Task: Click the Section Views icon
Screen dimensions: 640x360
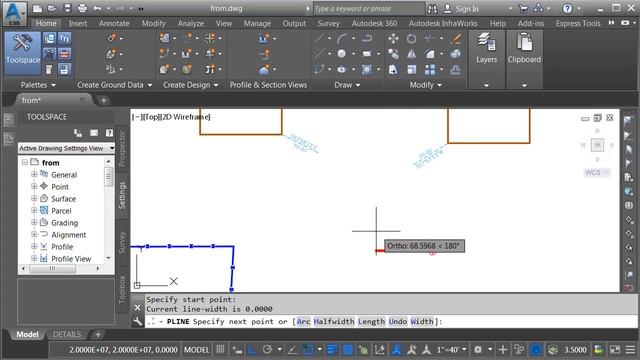Action: [x=264, y=69]
